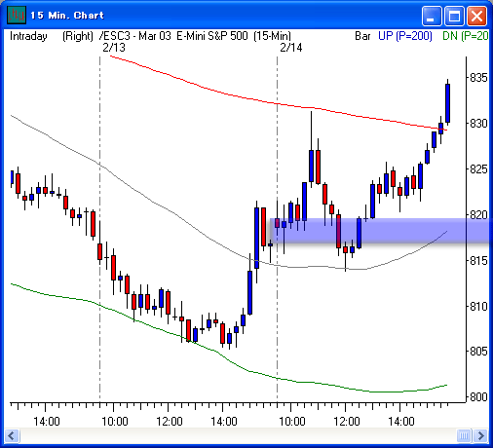Click the chart icon in title bar
Screen dimensions: 493x448
click(17, 15)
